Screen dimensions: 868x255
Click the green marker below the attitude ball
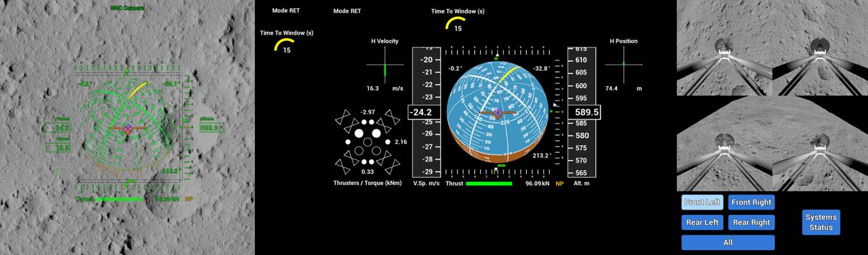(501, 165)
